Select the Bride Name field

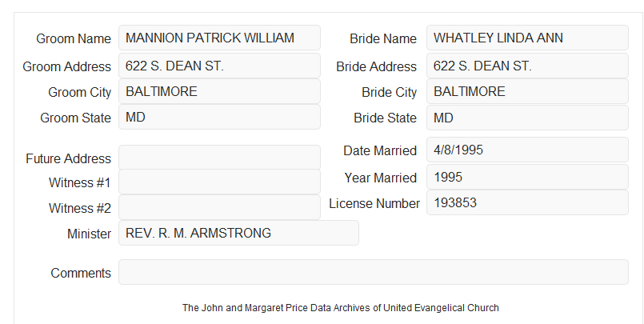(x=527, y=38)
